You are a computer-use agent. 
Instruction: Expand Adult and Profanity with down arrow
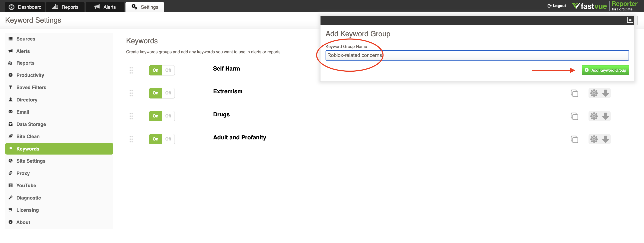605,139
